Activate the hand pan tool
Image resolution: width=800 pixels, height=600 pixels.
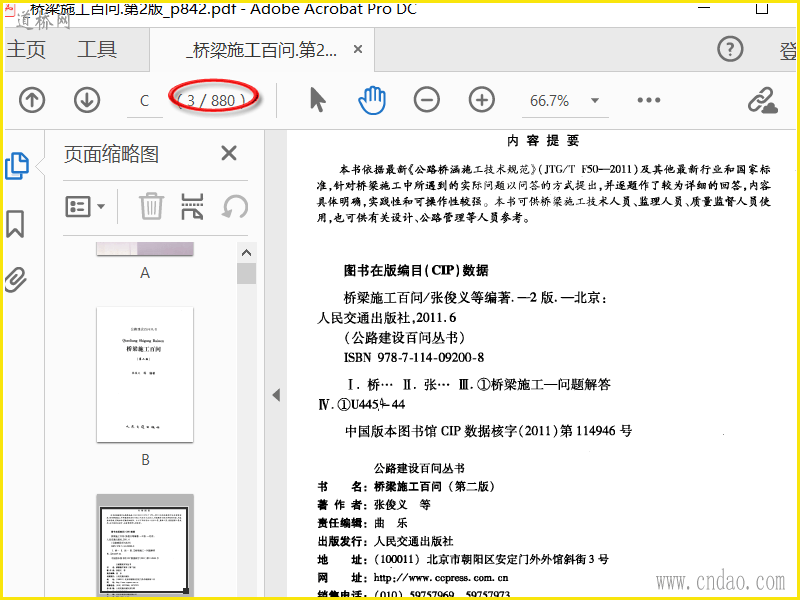pyautogui.click(x=372, y=100)
